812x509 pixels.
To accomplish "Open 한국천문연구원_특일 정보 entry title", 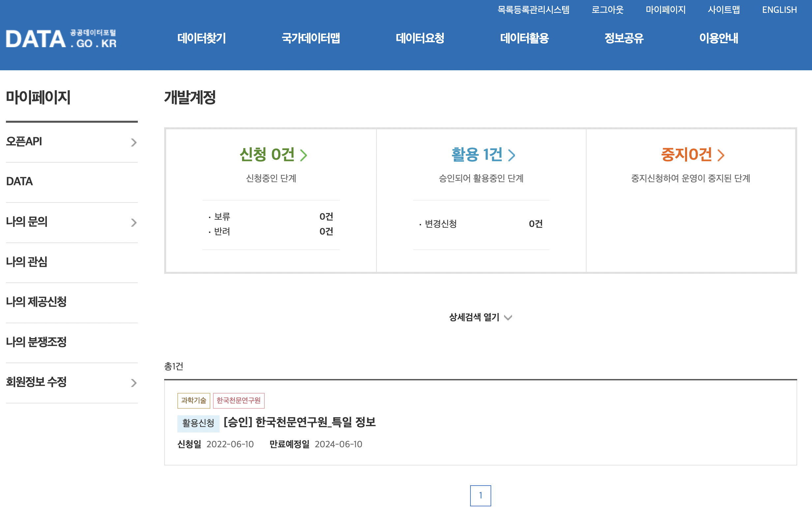I will click(299, 422).
